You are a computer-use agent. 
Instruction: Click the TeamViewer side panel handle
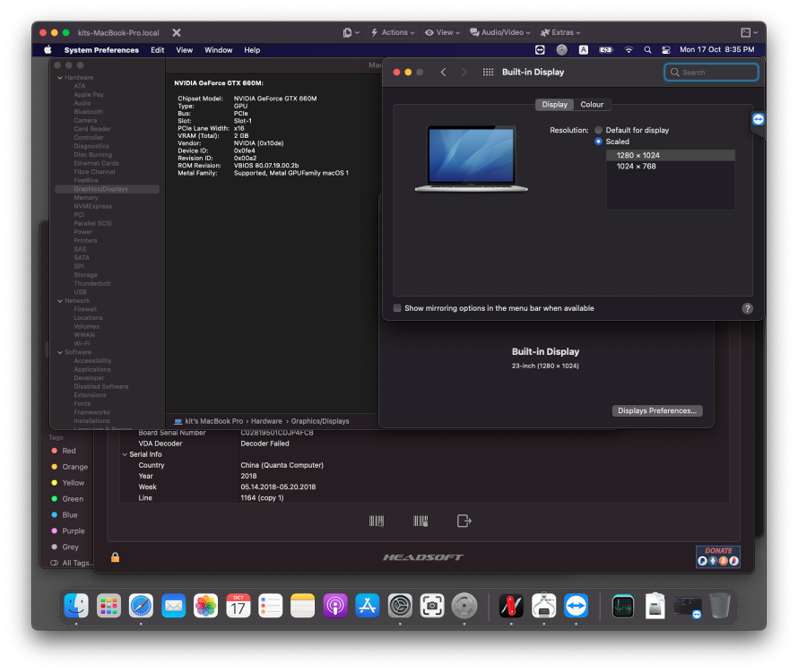point(758,120)
